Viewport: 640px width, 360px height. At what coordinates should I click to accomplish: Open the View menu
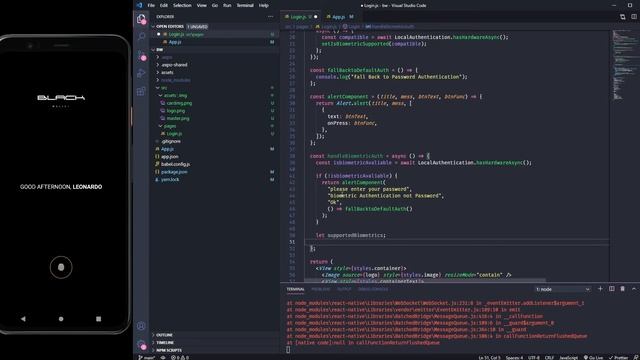[202, 5]
